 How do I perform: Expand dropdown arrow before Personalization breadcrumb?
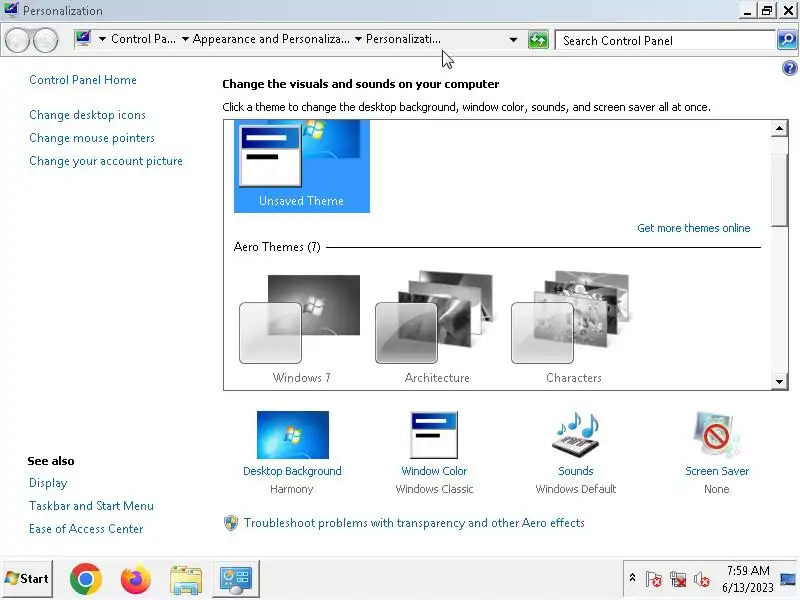[358, 39]
